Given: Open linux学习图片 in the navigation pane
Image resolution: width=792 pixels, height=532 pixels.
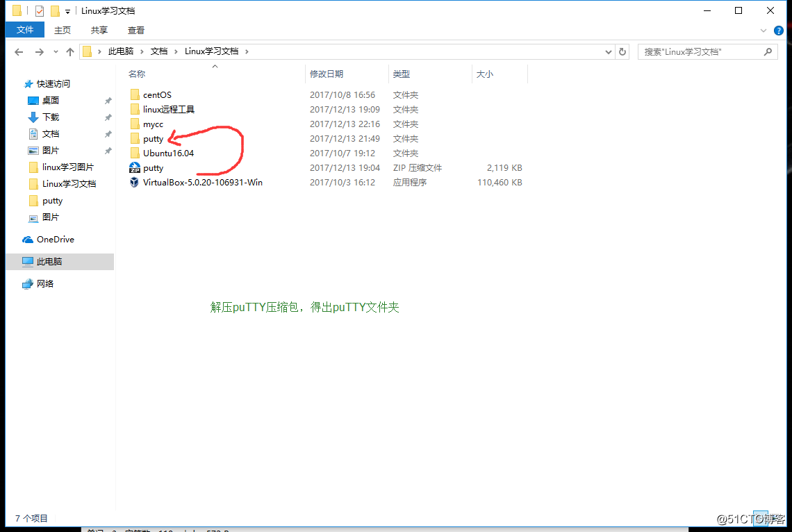Looking at the screenshot, I should (x=67, y=167).
